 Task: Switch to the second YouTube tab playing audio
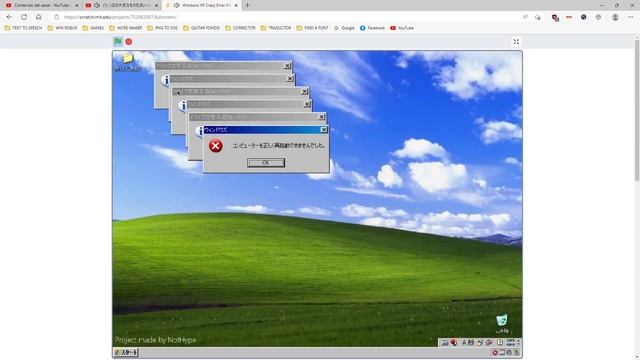point(122,5)
